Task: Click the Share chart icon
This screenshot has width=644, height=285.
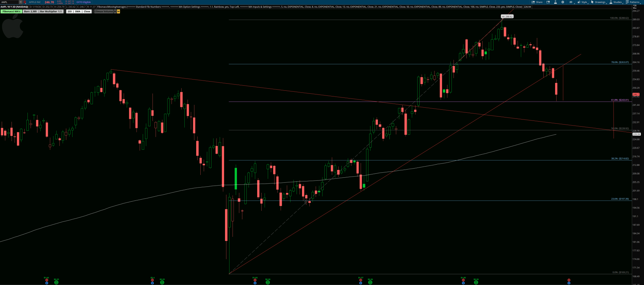Action: click(537, 2)
